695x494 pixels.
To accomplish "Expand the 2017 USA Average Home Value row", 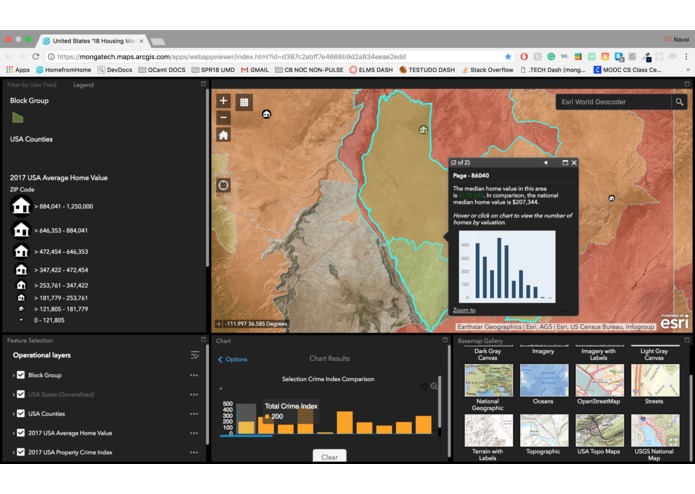I will 13,433.
